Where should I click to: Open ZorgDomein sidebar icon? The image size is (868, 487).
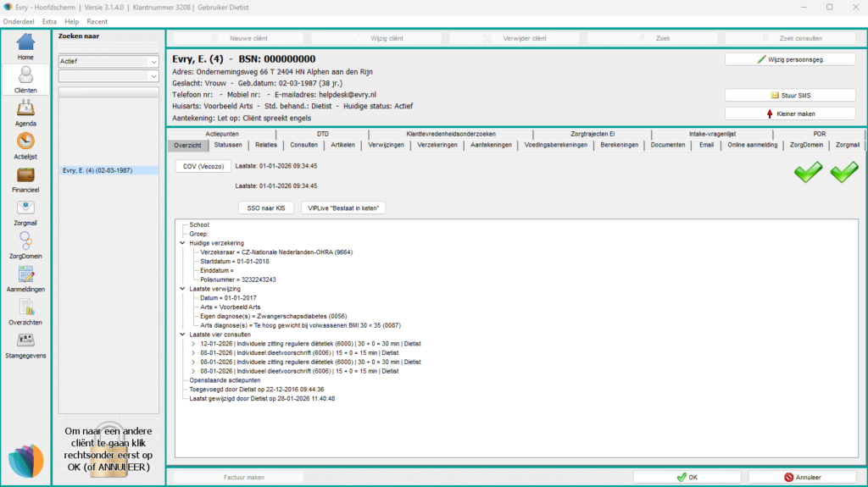tap(25, 246)
